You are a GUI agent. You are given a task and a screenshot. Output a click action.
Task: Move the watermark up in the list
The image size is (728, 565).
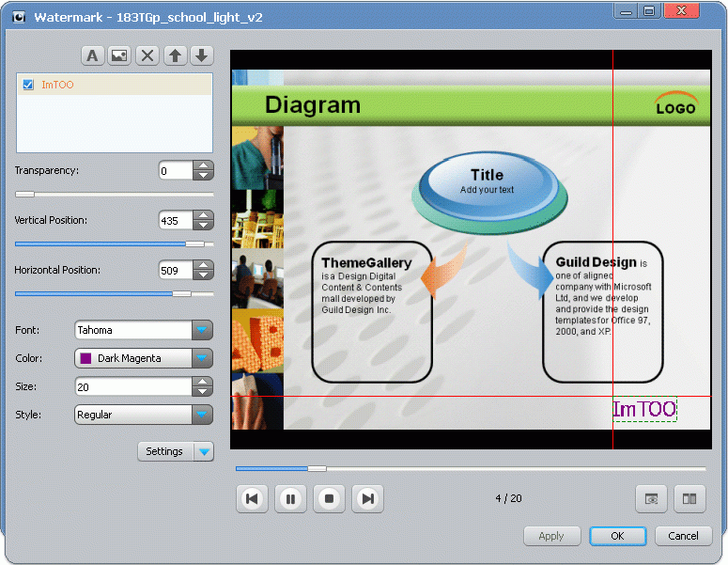[175, 55]
